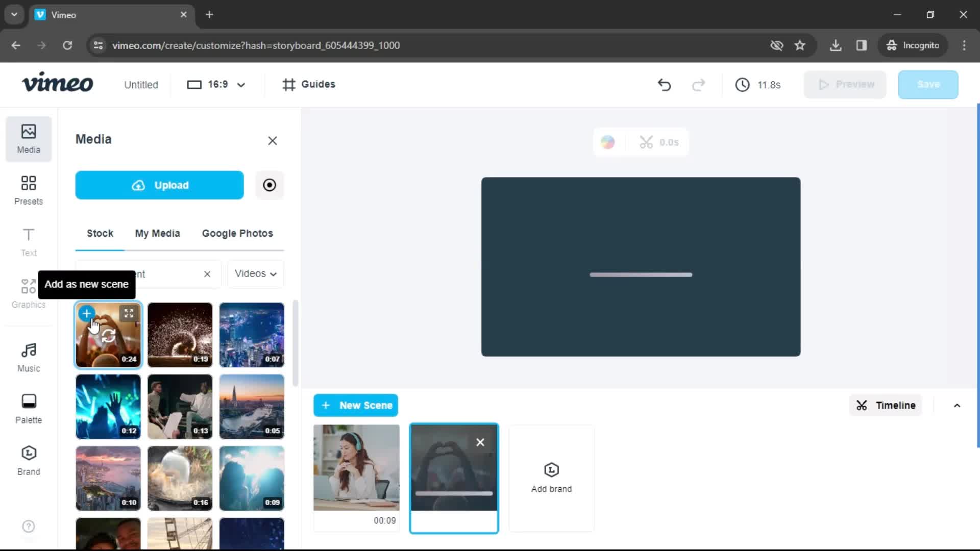This screenshot has height=551, width=980.
Task: Open the Presets sidebar section
Action: pyautogui.click(x=29, y=190)
